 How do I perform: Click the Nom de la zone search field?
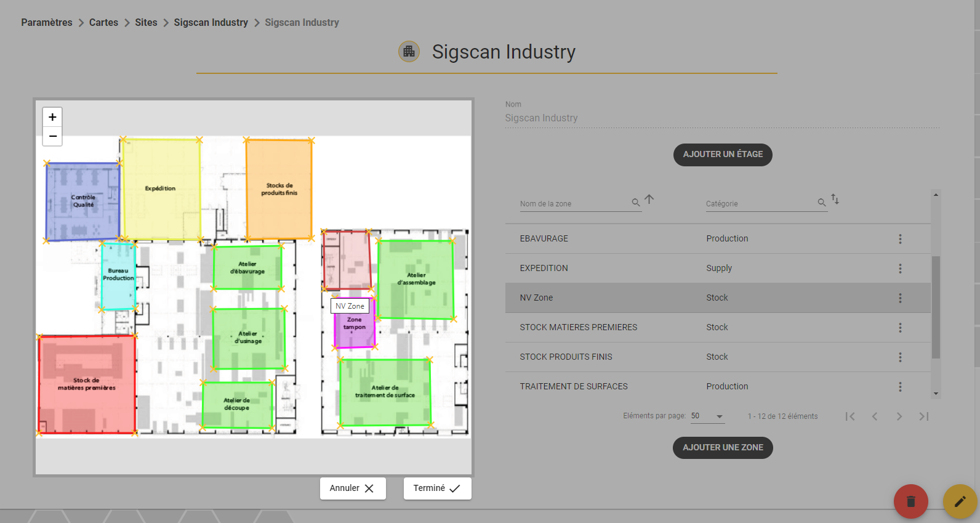pyautogui.click(x=574, y=204)
